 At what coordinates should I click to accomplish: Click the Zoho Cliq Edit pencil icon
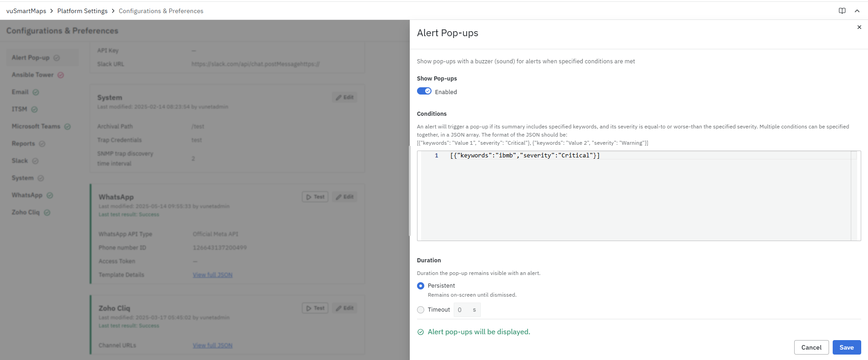[339, 308]
